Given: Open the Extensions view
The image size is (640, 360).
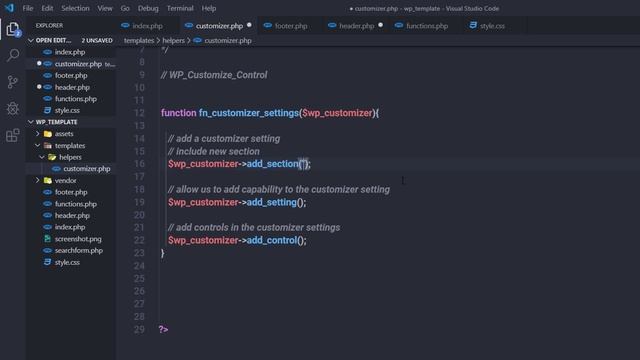Looking at the screenshot, I should (x=13, y=135).
